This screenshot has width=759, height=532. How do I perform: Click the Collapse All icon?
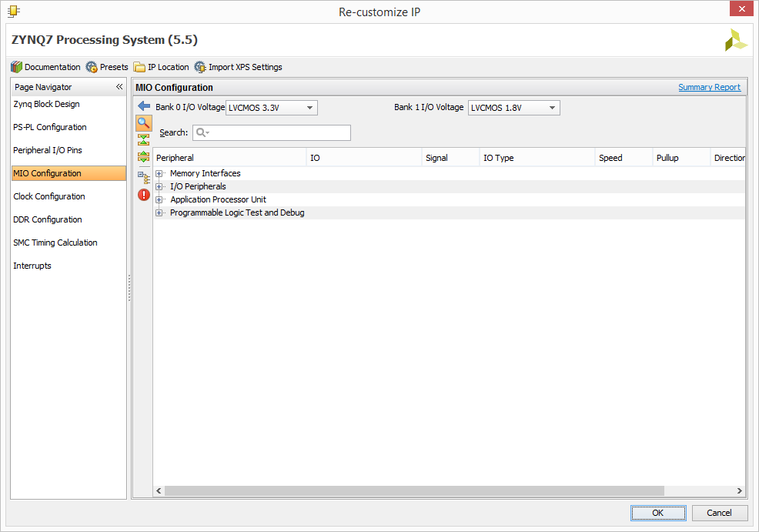click(144, 140)
